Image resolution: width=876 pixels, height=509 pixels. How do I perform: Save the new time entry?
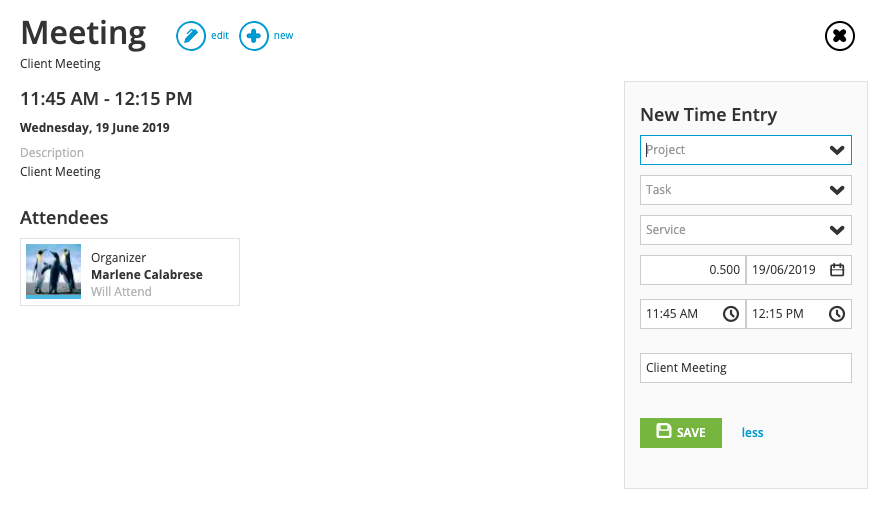tap(680, 432)
